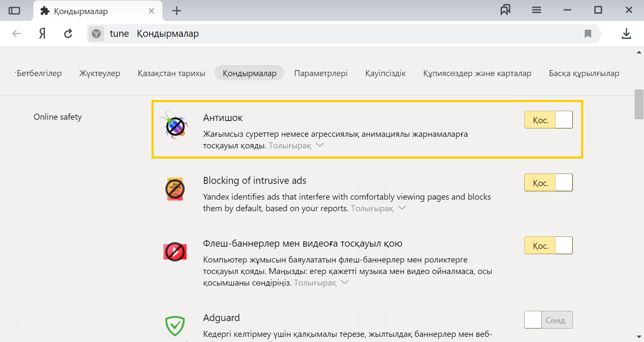
Task: Click the vertical scrollbar thumb
Action: click(x=639, y=104)
